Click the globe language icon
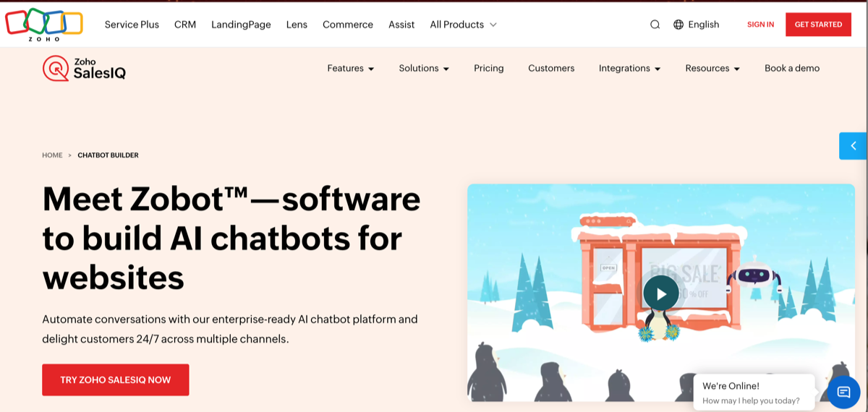This screenshot has width=868, height=412. [678, 25]
